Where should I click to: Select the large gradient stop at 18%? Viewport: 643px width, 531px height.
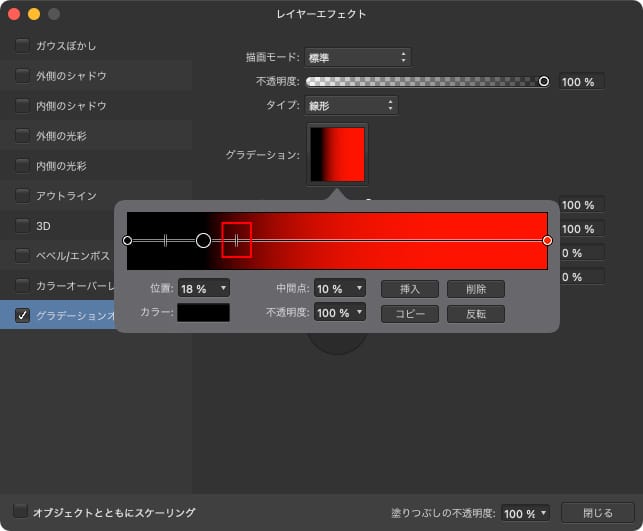[x=203, y=241]
